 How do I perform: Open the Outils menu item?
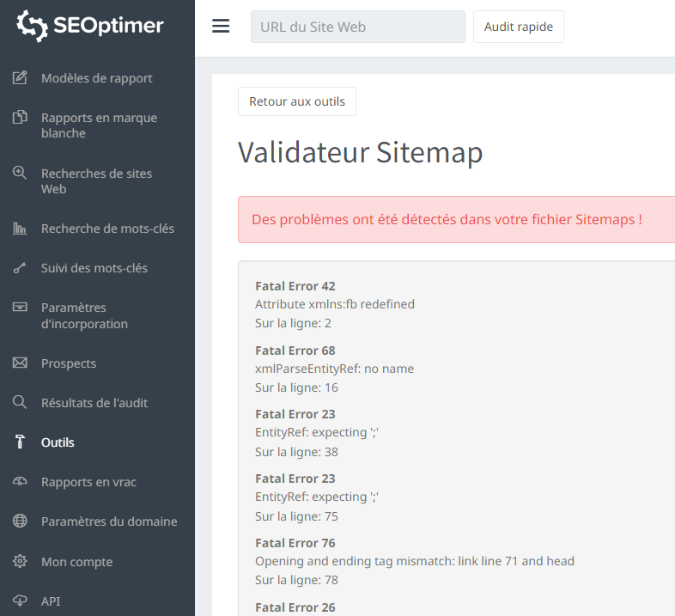tap(58, 442)
